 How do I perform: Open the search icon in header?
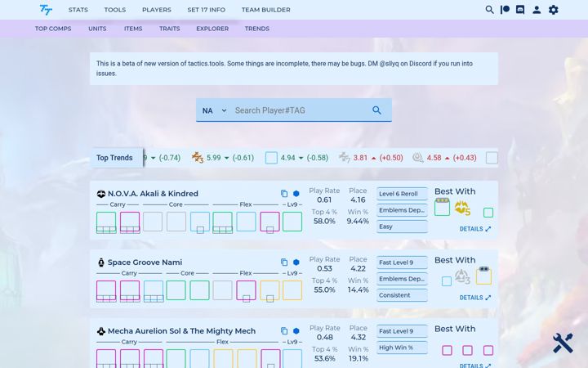[489, 10]
